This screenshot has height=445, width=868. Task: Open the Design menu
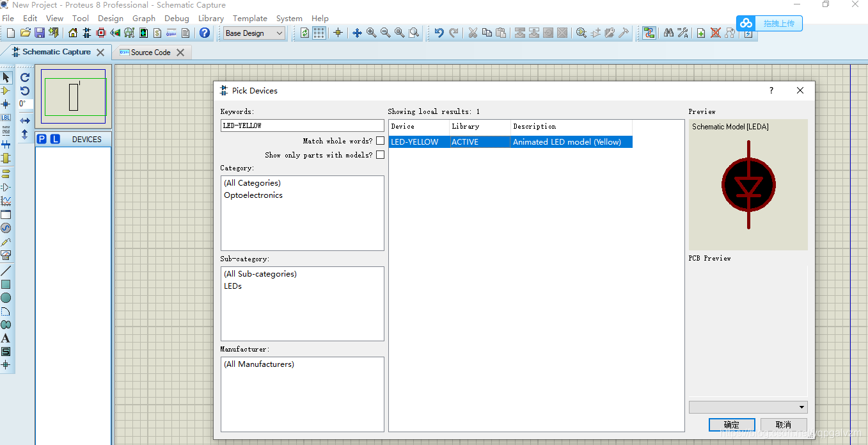pyautogui.click(x=111, y=18)
